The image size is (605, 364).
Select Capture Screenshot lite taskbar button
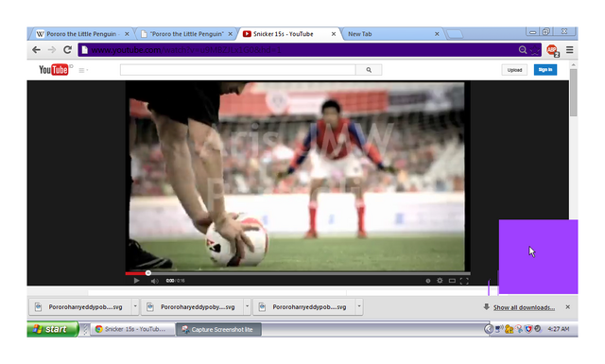pos(218,329)
